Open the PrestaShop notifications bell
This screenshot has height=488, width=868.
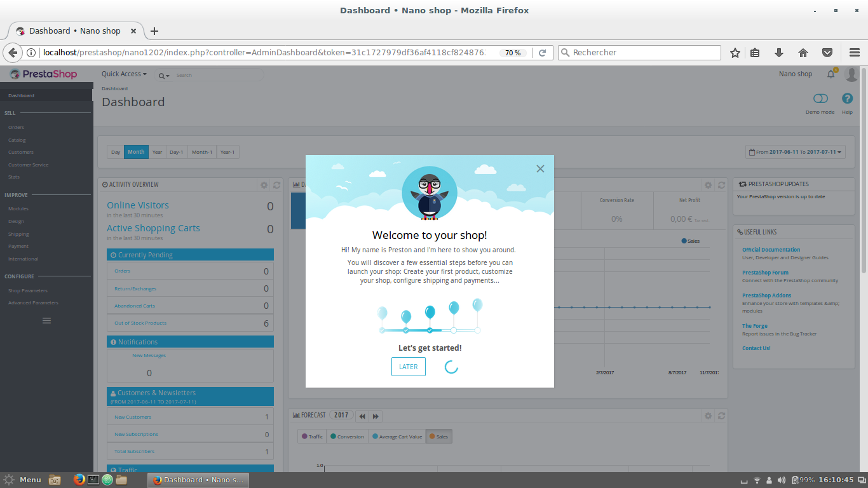coord(831,74)
